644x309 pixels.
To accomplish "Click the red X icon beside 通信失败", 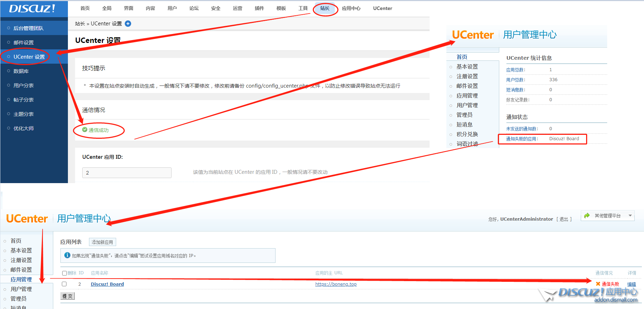I will pyautogui.click(x=598, y=284).
